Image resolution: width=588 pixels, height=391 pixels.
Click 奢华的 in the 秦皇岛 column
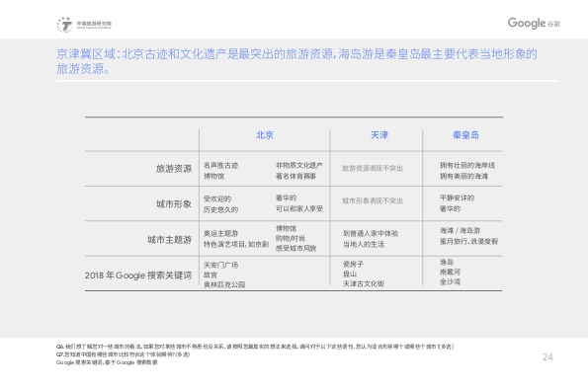[x=450, y=208]
